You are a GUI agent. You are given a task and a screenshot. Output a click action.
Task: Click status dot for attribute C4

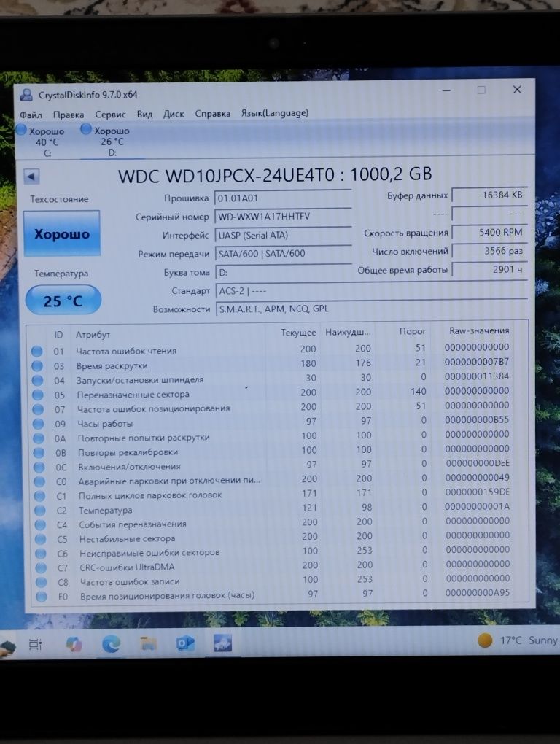(x=40, y=524)
